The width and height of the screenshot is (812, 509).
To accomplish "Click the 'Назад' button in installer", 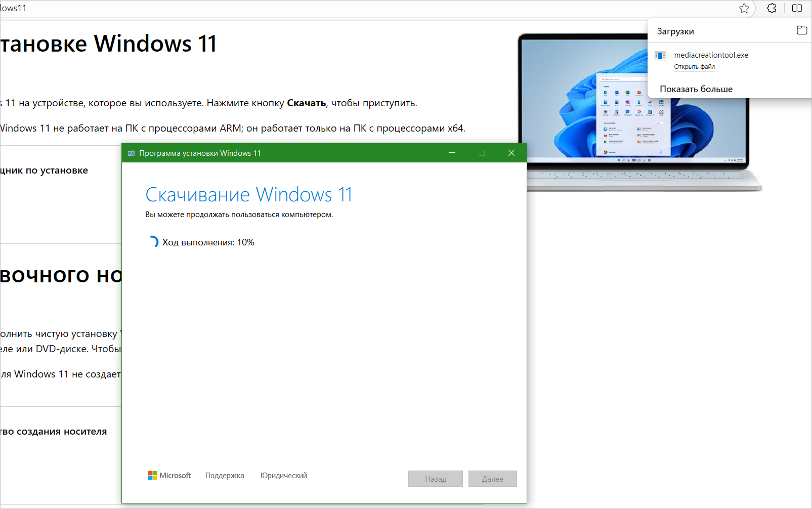I will (x=436, y=479).
